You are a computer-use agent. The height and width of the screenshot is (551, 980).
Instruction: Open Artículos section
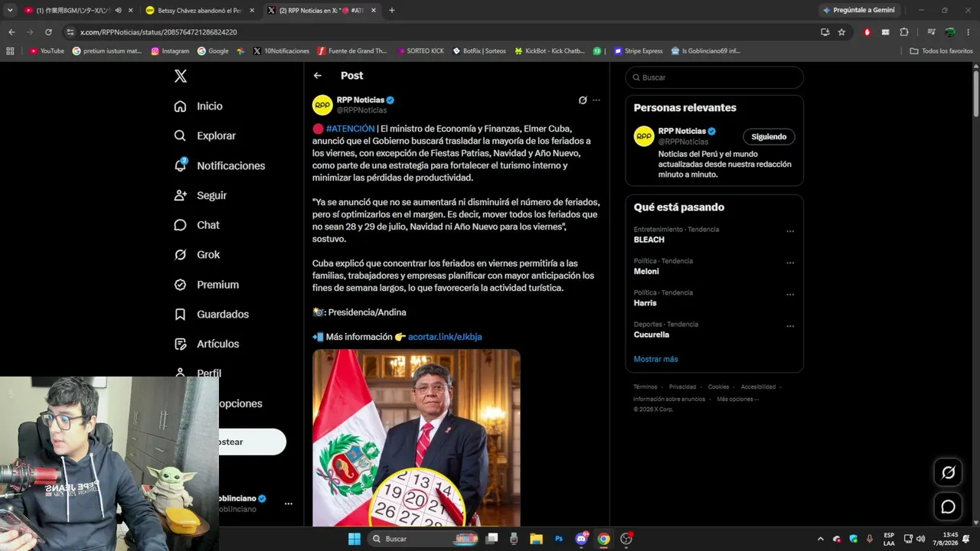(206, 344)
